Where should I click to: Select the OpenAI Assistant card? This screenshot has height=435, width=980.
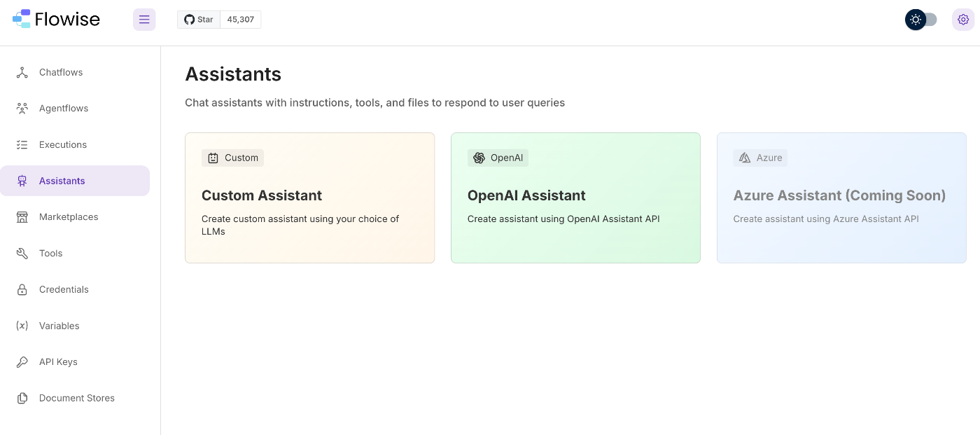[x=575, y=198]
